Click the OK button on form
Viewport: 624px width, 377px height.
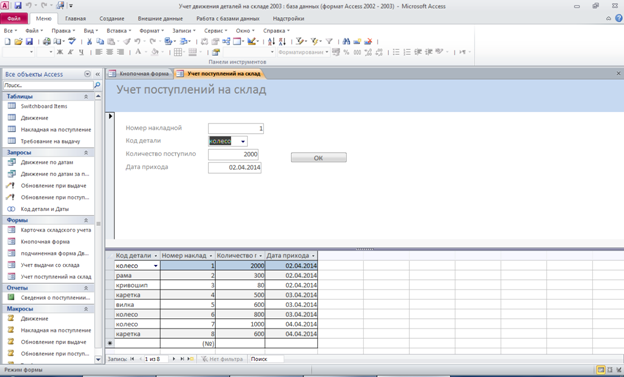318,158
